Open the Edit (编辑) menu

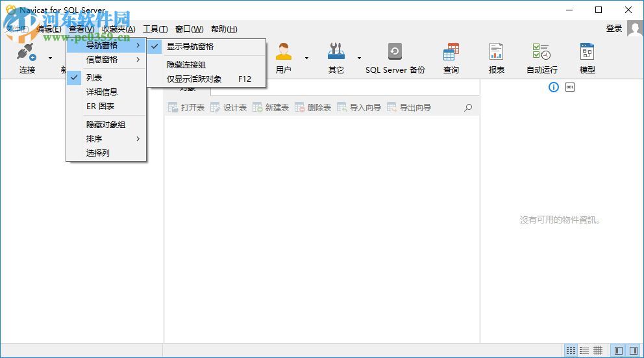[x=49, y=29]
